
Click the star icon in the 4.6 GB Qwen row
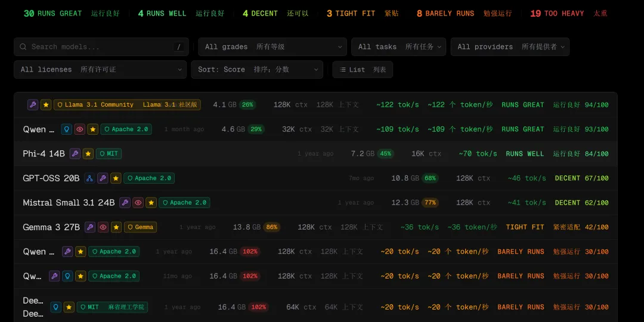(x=93, y=129)
